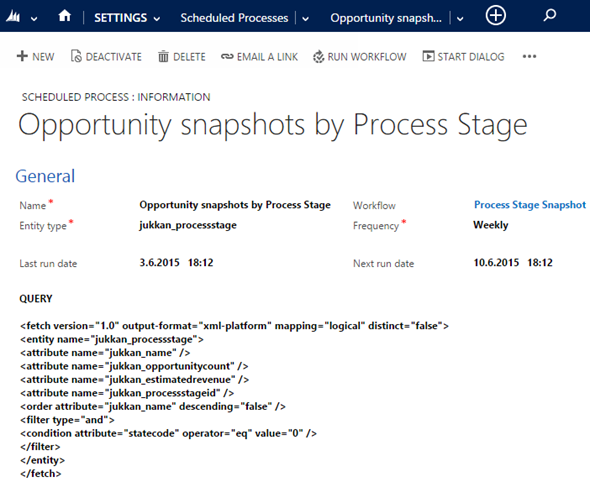
Task: Collapse the General section header
Action: click(45, 176)
